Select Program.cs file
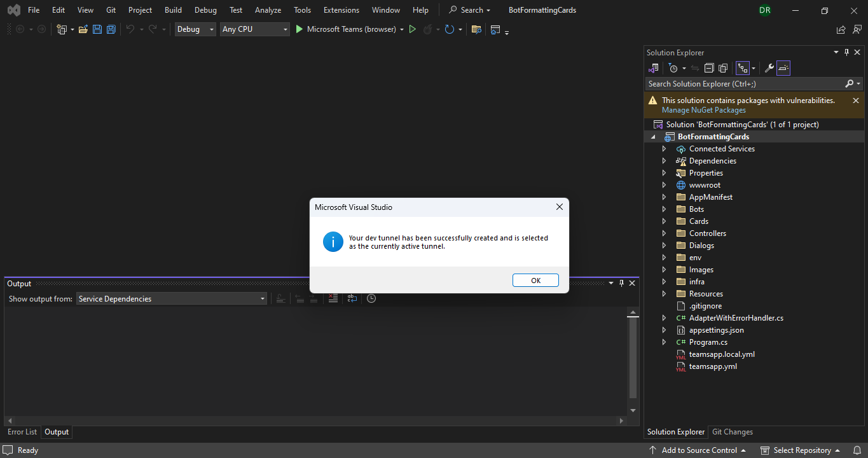The height and width of the screenshot is (458, 868). [708, 342]
